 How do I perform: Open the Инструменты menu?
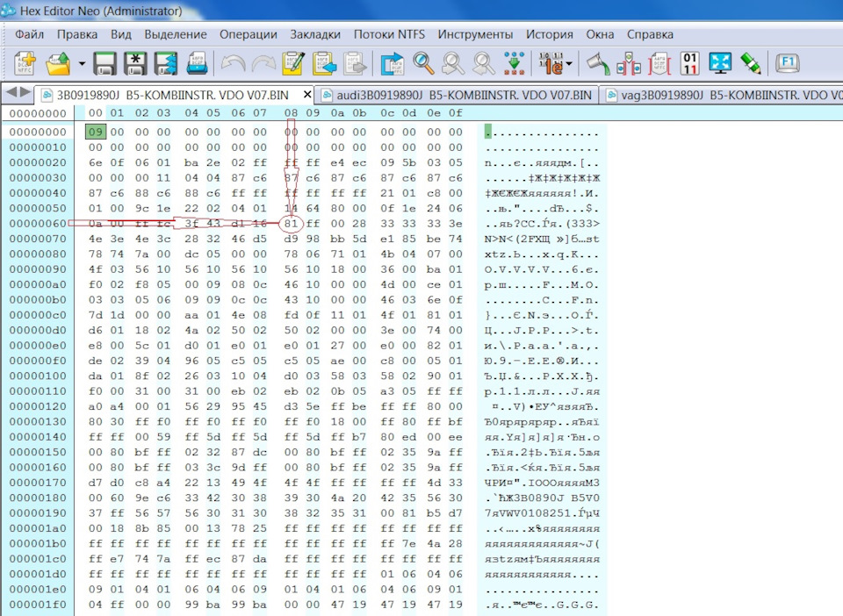[475, 34]
